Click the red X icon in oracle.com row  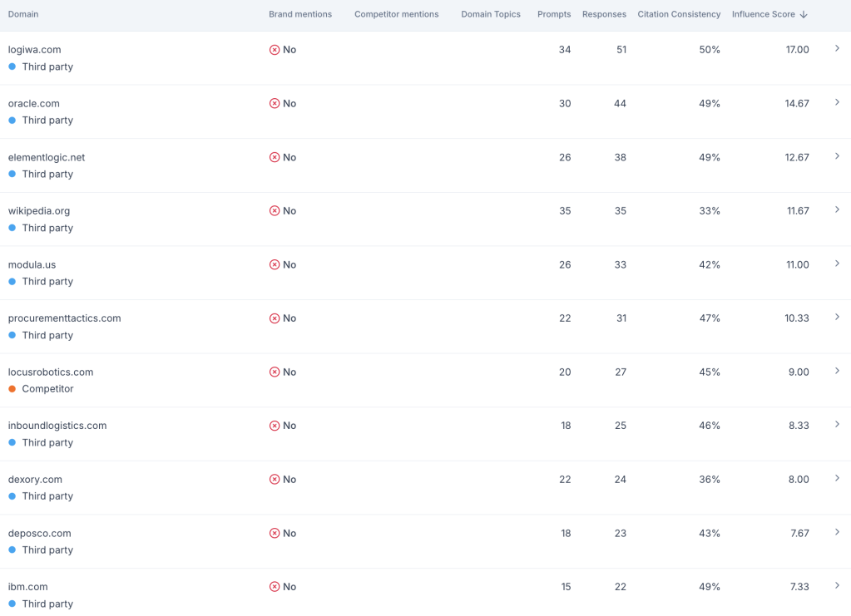275,104
